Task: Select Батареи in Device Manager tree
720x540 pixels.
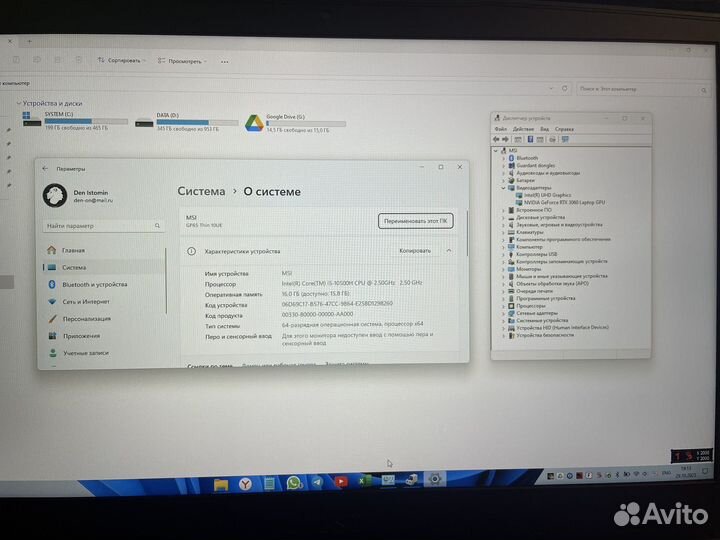Action: pyautogui.click(x=525, y=180)
